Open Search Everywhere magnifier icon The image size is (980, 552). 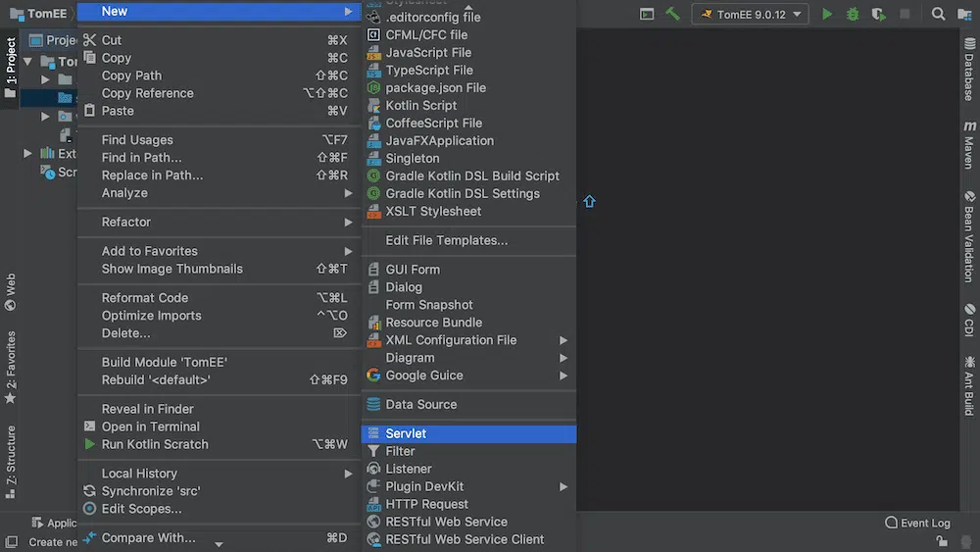[x=938, y=15]
